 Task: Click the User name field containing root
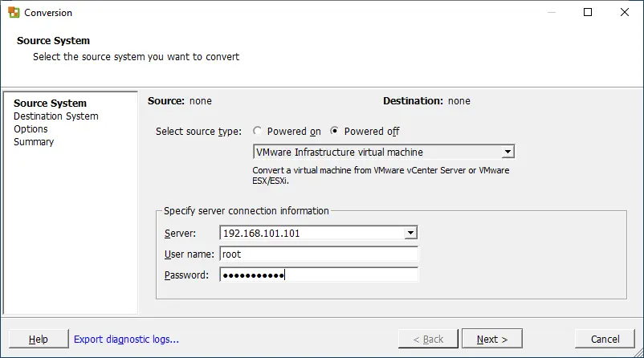pos(319,254)
